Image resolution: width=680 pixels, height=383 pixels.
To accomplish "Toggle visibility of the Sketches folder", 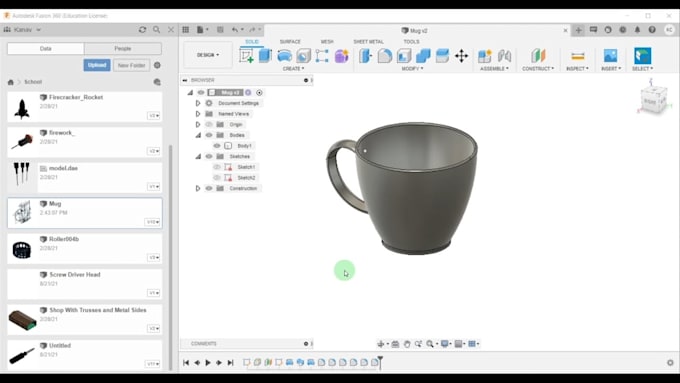I will coord(209,156).
